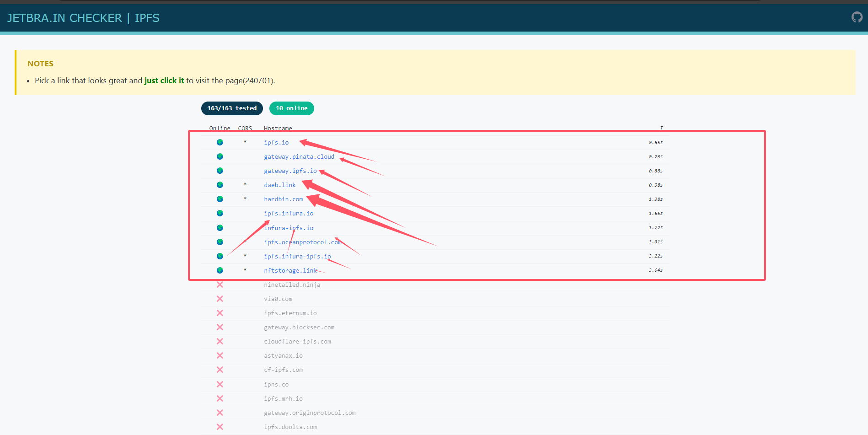Viewport: 868px width, 435px height.
Task: Select the gateway.blocksec.com hostname text
Action: (299, 327)
